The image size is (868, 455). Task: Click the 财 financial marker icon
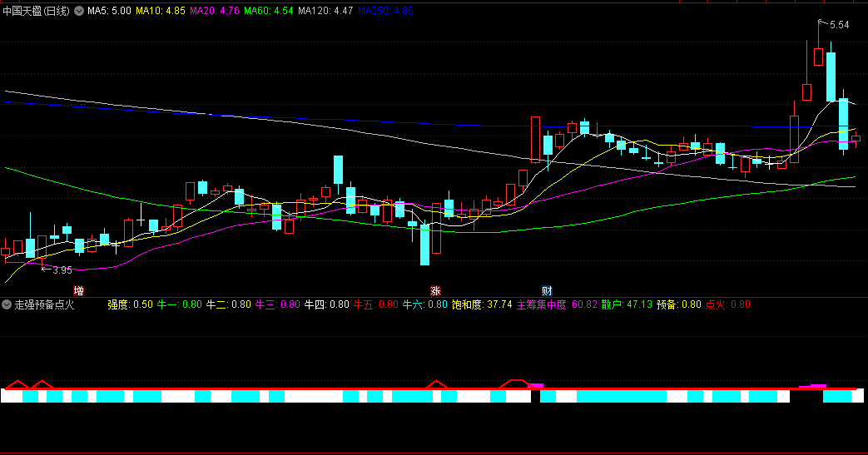547,291
